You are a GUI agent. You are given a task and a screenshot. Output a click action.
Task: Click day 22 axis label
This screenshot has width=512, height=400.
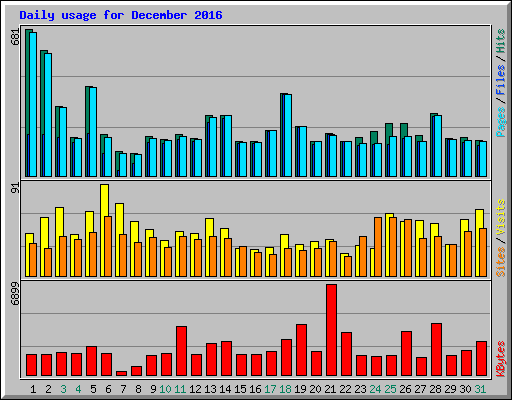[345, 389]
